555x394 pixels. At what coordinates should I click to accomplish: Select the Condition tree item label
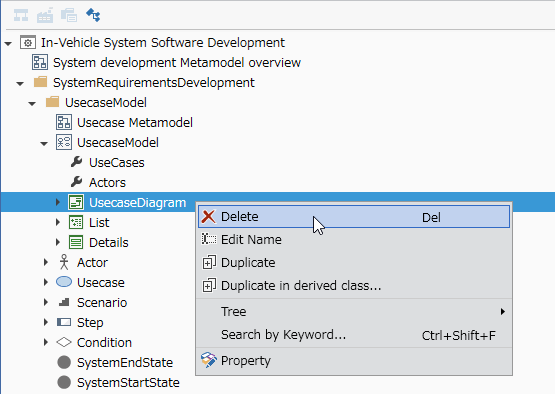click(104, 342)
